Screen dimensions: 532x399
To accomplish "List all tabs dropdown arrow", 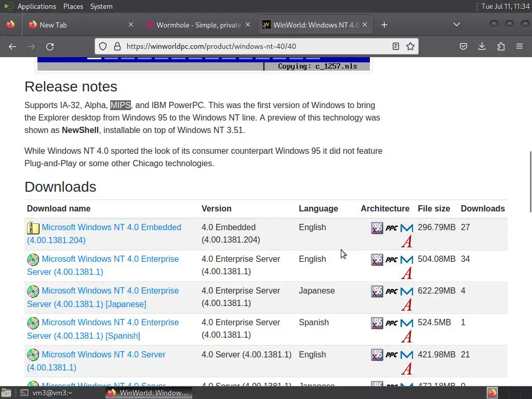I will click(457, 24).
